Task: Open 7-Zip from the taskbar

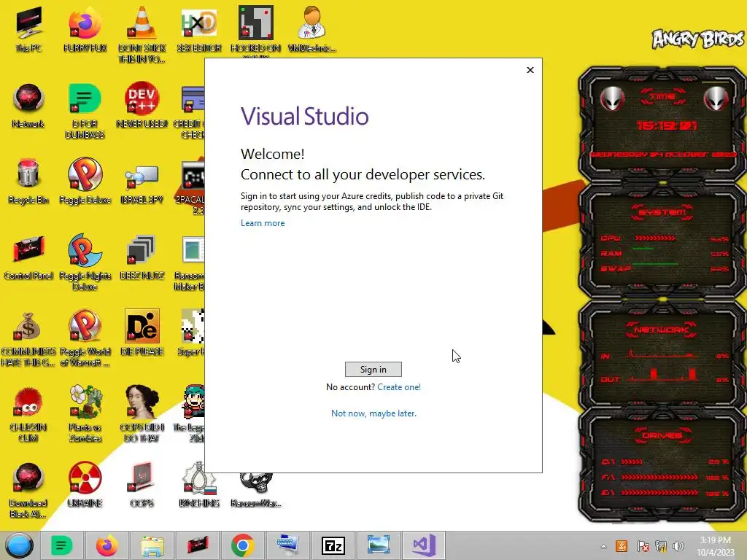Action: pyautogui.click(x=333, y=545)
